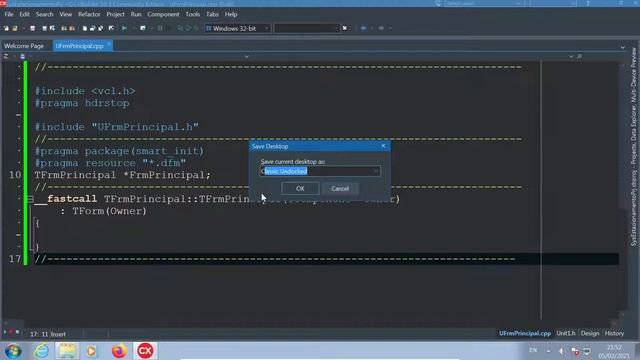Click 'TFrmPrincipal *FrmPrincipal;' code line

pyautogui.click(x=122, y=175)
